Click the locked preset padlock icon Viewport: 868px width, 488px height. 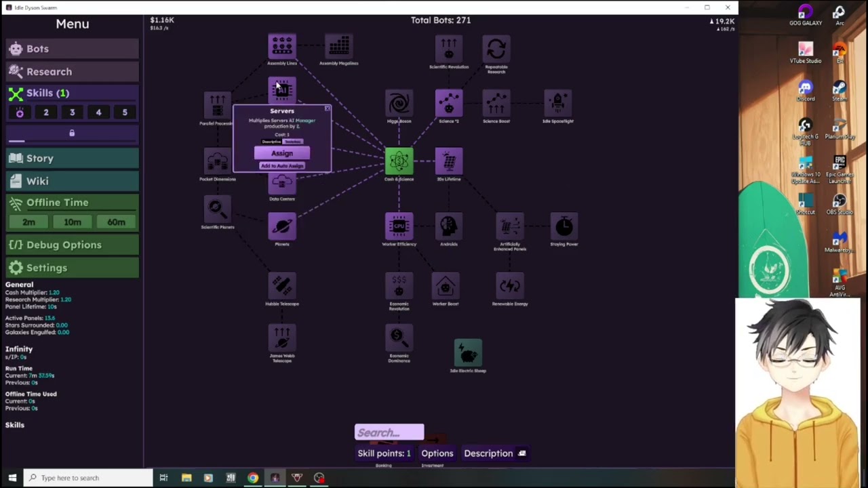point(72,133)
